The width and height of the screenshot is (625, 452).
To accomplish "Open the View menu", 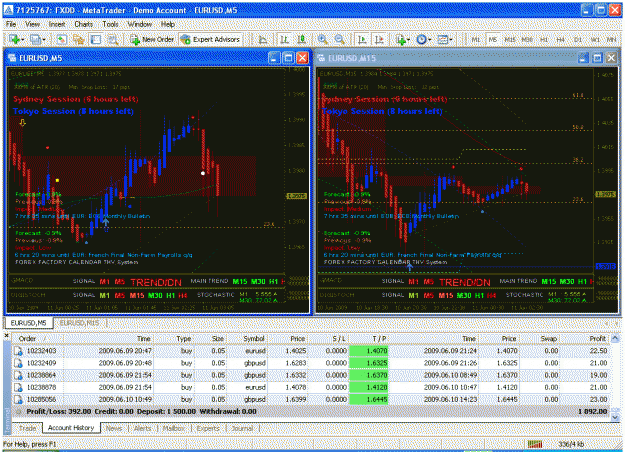I will 33,24.
